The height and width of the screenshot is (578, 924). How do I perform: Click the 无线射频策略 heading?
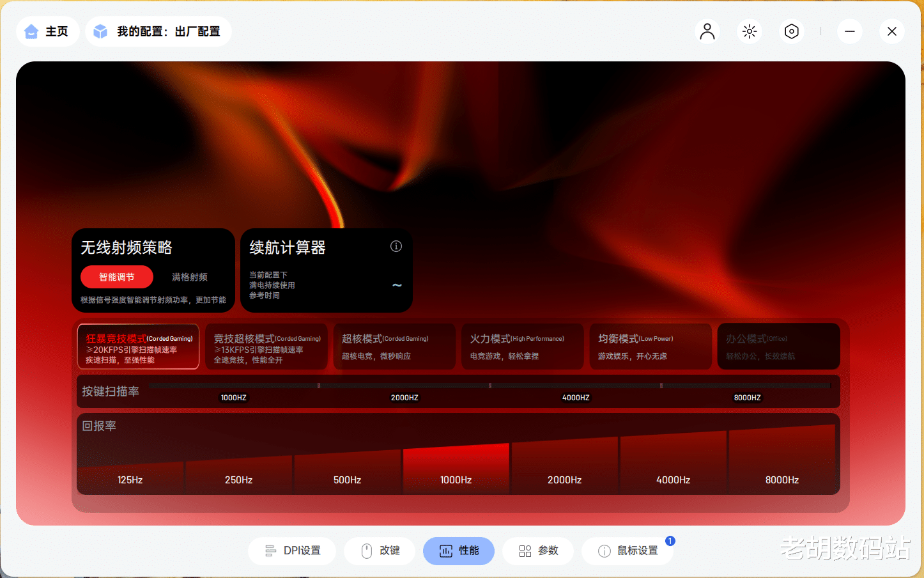(127, 247)
